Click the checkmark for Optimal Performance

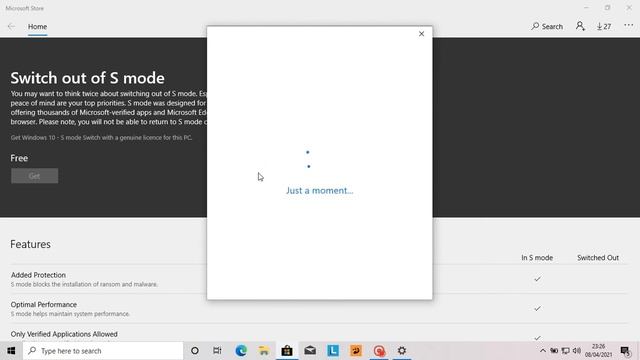pos(538,308)
